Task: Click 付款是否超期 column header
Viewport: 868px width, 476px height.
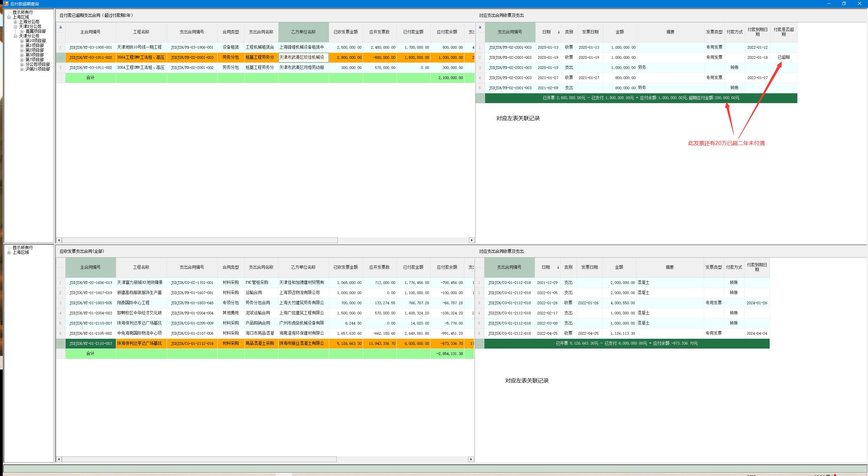Action: click(784, 32)
